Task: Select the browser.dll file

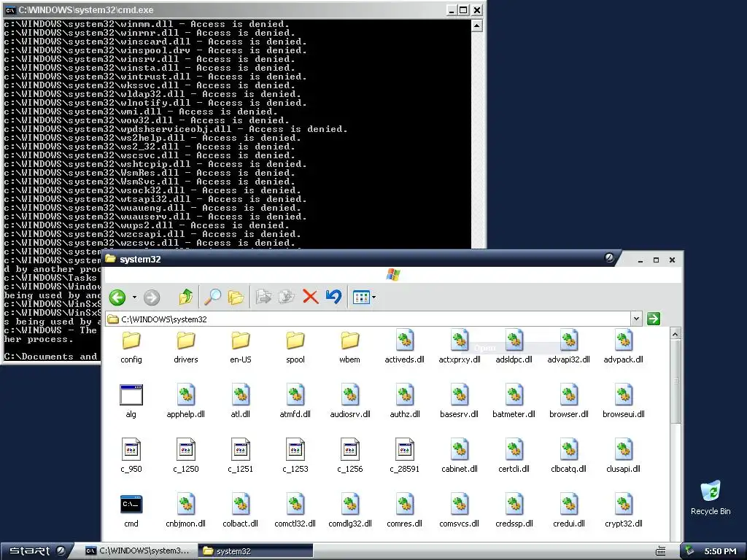Action: click(569, 402)
